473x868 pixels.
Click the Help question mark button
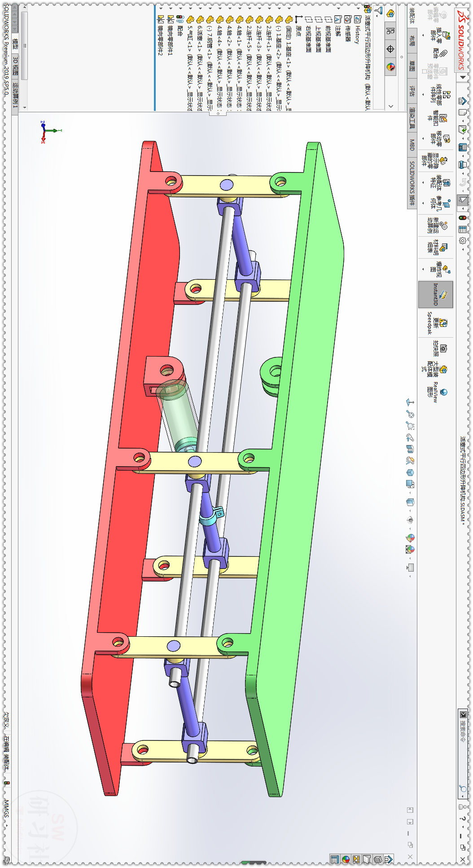(463, 818)
